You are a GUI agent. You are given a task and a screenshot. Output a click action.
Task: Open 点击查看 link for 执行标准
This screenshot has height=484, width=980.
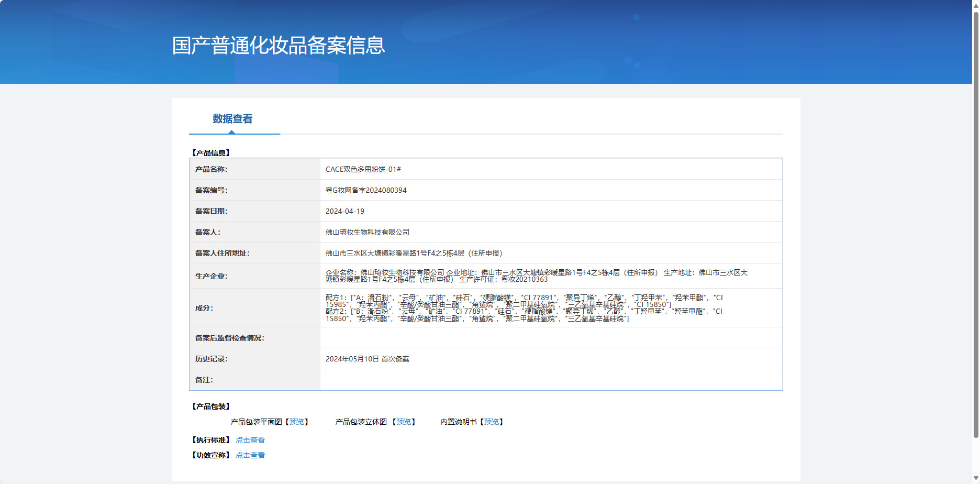point(250,440)
